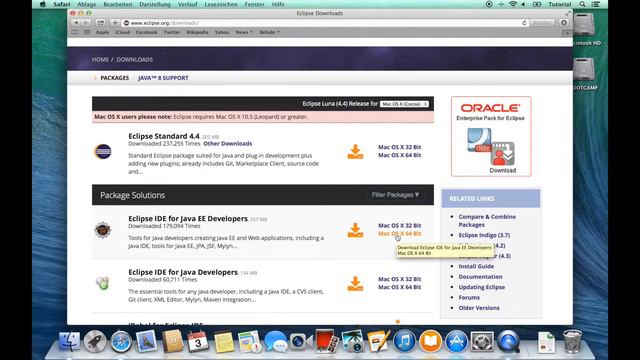Click the Eclipse IDE for Java EE Developers title
The height and width of the screenshot is (360, 640).
click(x=188, y=218)
